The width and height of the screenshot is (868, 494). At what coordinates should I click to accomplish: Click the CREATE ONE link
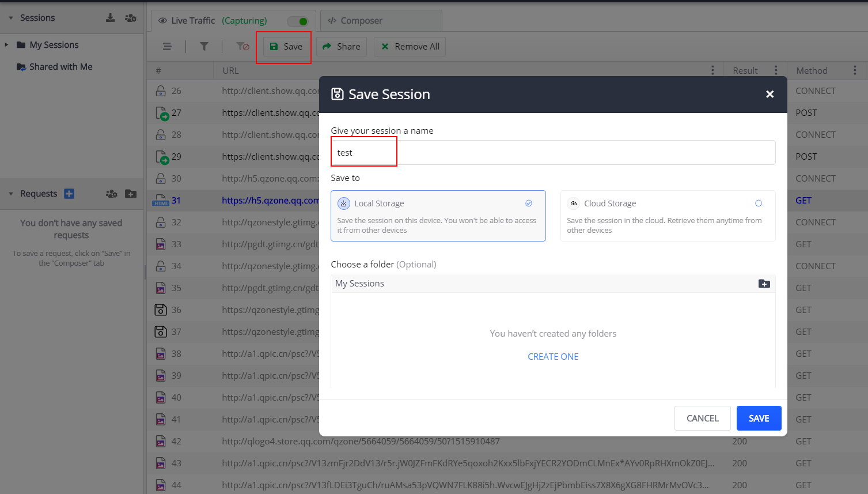pos(553,357)
